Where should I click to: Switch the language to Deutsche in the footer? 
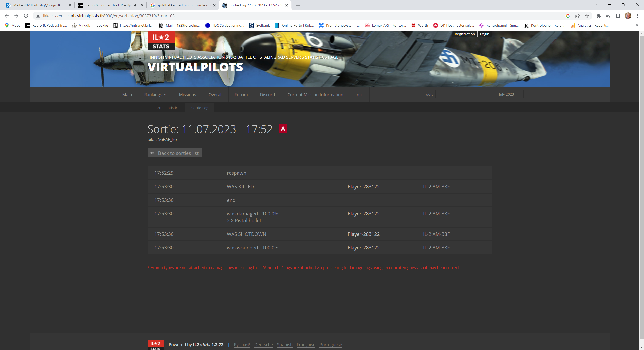point(263,345)
